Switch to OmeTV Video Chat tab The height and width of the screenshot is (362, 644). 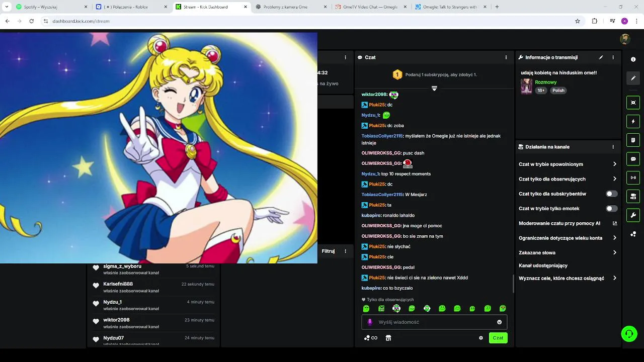(x=371, y=7)
